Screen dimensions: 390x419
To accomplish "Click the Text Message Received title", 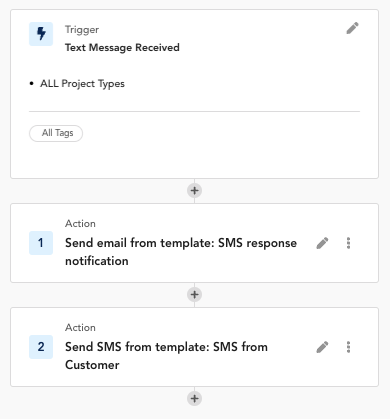I will coord(122,48).
